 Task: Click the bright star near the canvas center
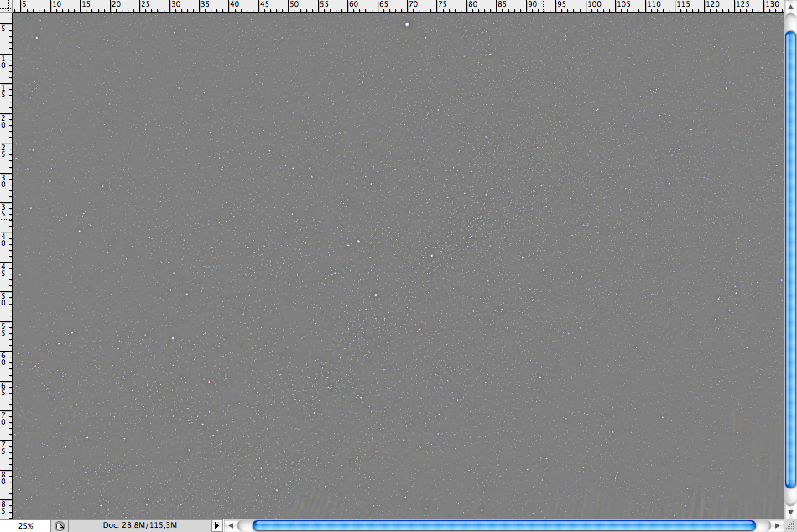[x=376, y=295]
